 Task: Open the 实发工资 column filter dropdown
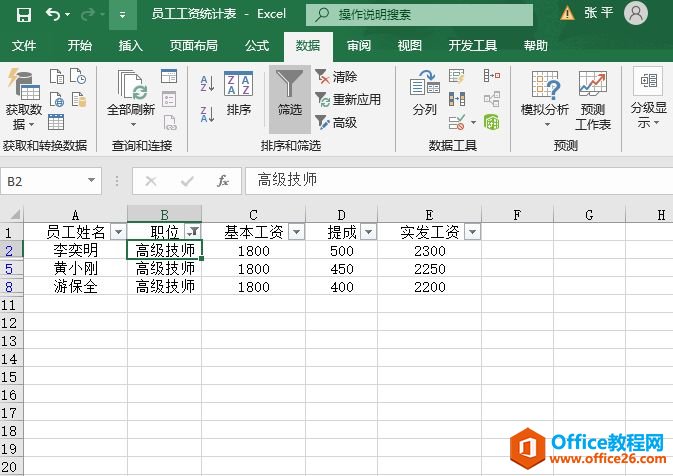[472, 232]
